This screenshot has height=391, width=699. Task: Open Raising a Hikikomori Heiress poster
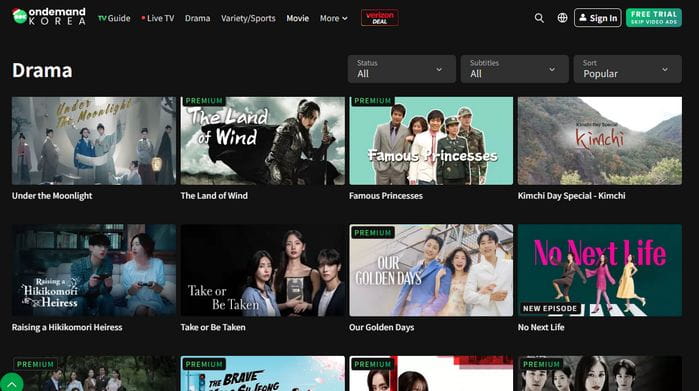94,270
